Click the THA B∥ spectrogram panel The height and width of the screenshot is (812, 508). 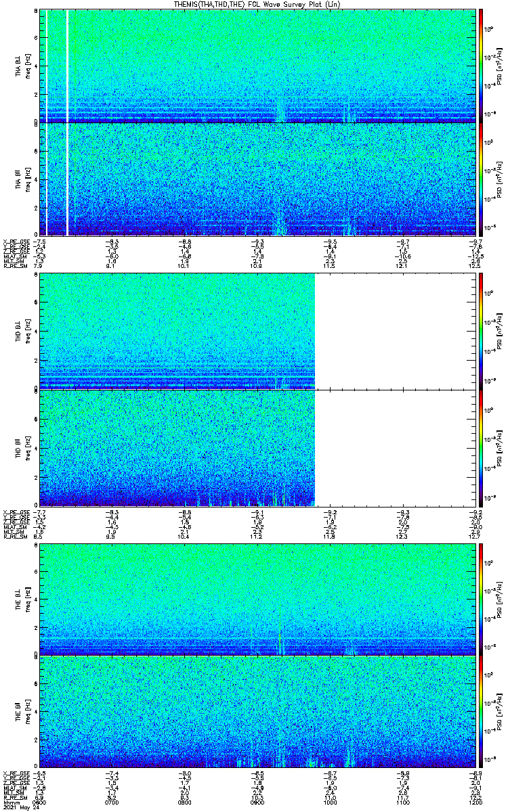(257, 179)
